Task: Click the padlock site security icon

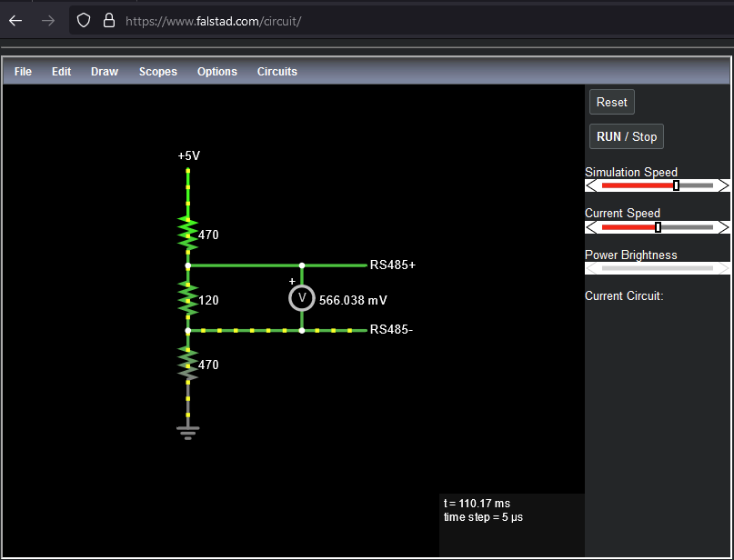Action: tap(108, 20)
